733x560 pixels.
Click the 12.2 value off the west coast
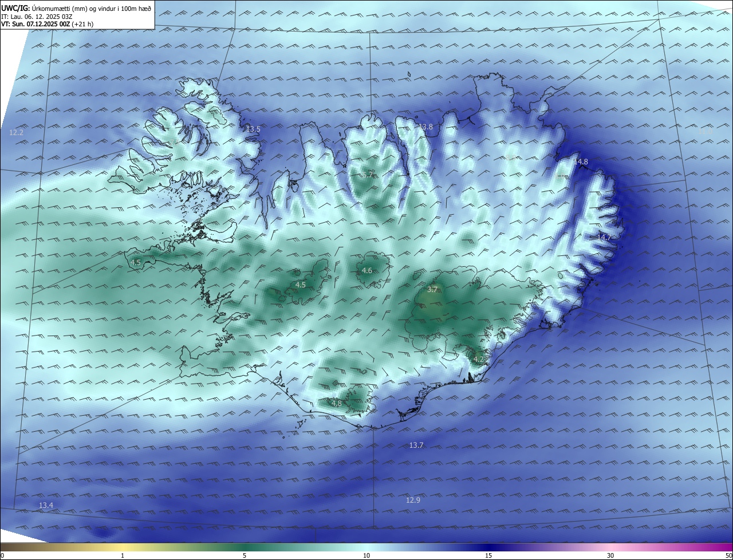(17, 132)
